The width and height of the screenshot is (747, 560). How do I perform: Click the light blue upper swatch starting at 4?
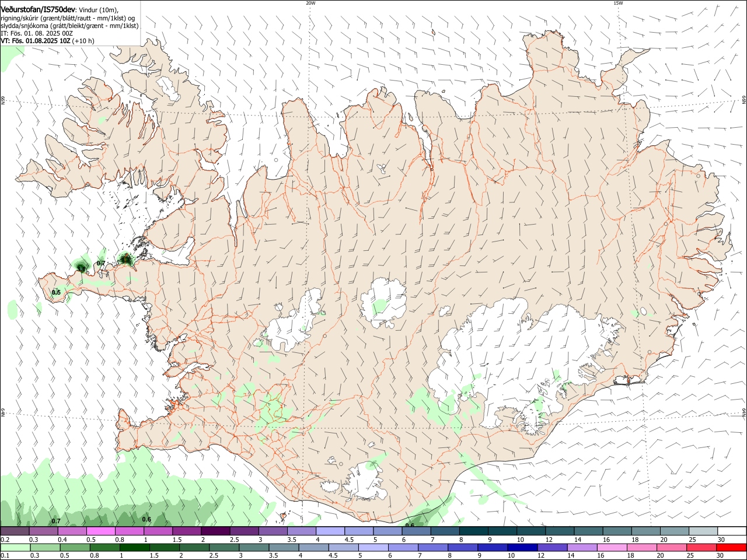click(330, 531)
